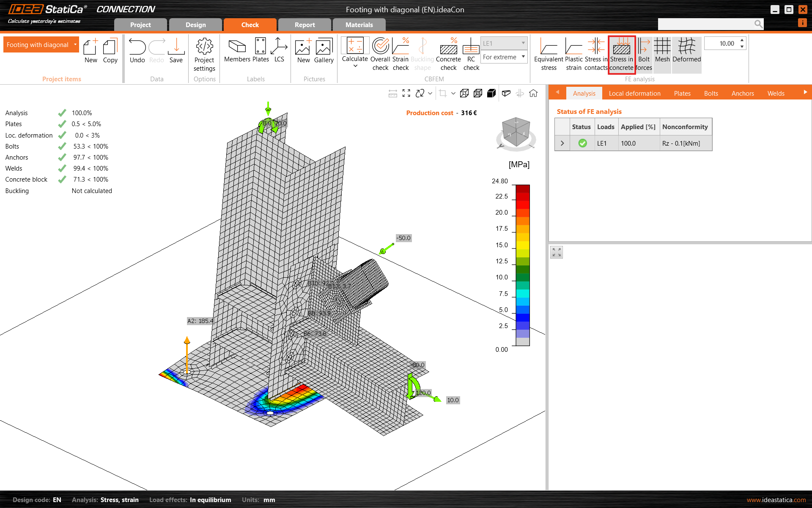Toggle LCS labels display
This screenshot has width=812, height=508.
tap(279, 51)
